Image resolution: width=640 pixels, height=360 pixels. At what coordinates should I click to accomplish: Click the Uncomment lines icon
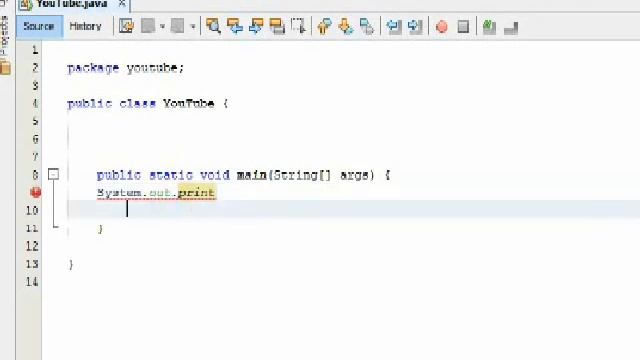(511, 28)
